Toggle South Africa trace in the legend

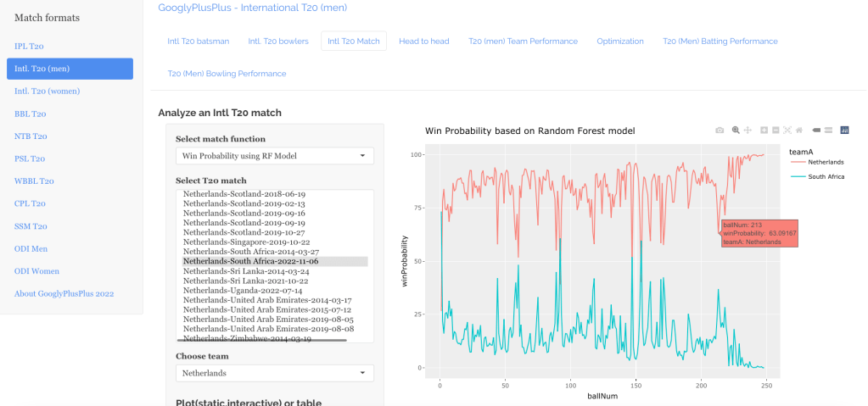click(826, 176)
